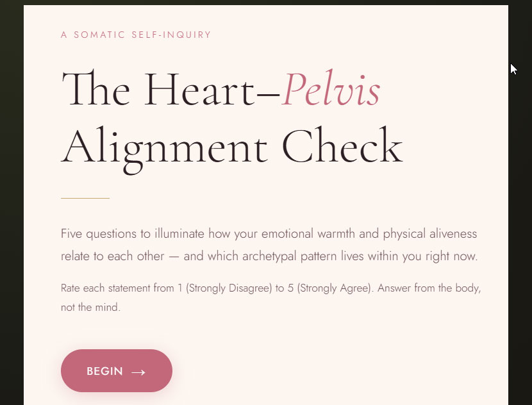Viewport: 532px width, 405px height.
Task: Click the words "not the mind"
Action: tap(90, 308)
